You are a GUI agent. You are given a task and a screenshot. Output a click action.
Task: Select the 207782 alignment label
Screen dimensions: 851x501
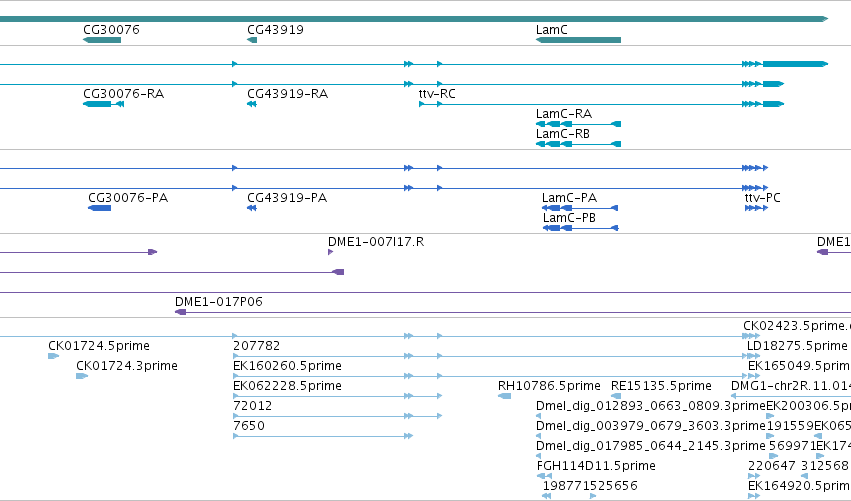click(x=256, y=346)
